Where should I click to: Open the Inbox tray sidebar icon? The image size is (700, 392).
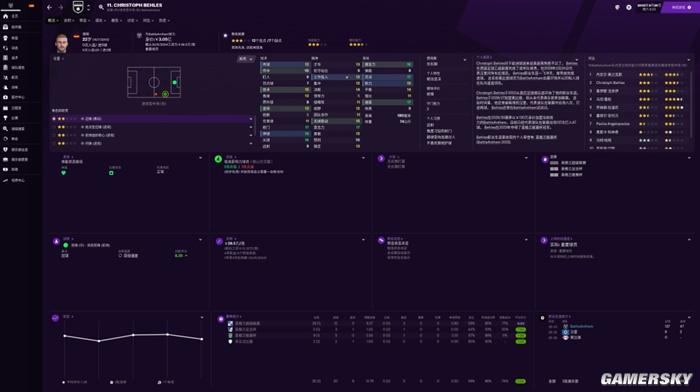6,27
